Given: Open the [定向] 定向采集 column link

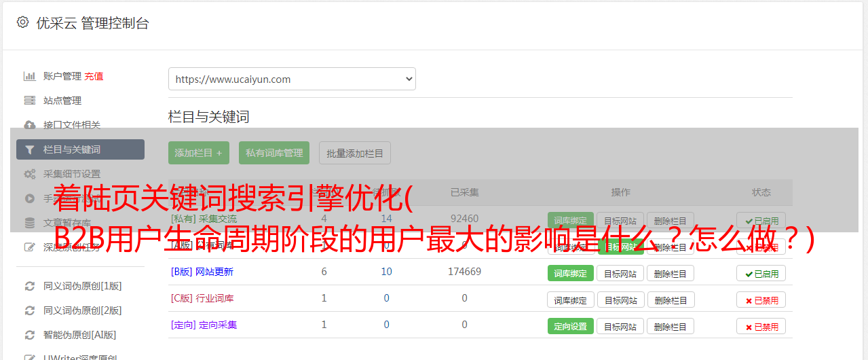Looking at the screenshot, I should [x=204, y=325].
